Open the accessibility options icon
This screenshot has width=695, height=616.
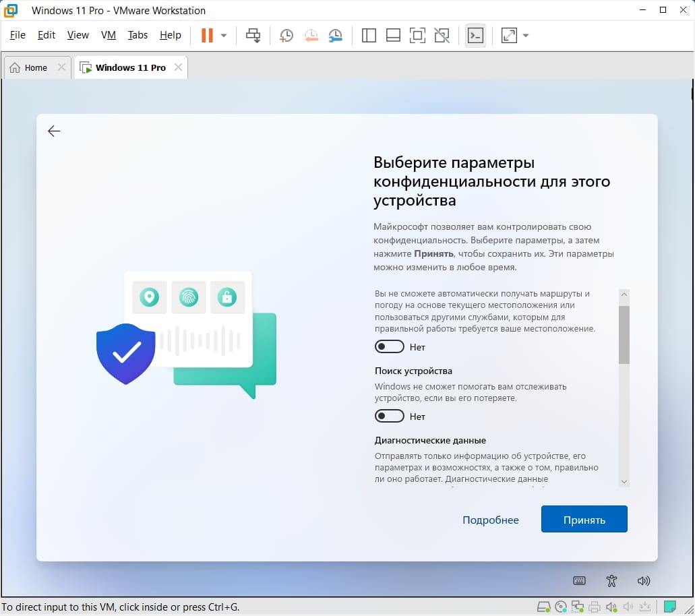(x=611, y=581)
